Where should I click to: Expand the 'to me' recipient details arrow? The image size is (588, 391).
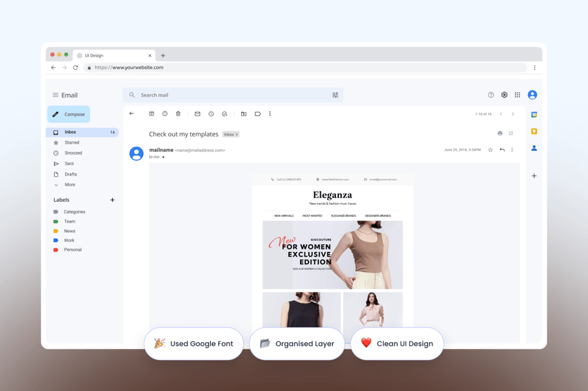pyautogui.click(x=163, y=157)
